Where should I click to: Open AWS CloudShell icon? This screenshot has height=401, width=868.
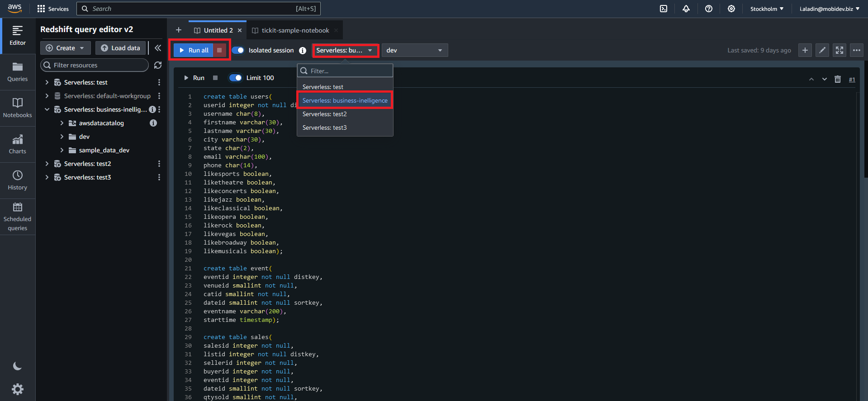(664, 9)
